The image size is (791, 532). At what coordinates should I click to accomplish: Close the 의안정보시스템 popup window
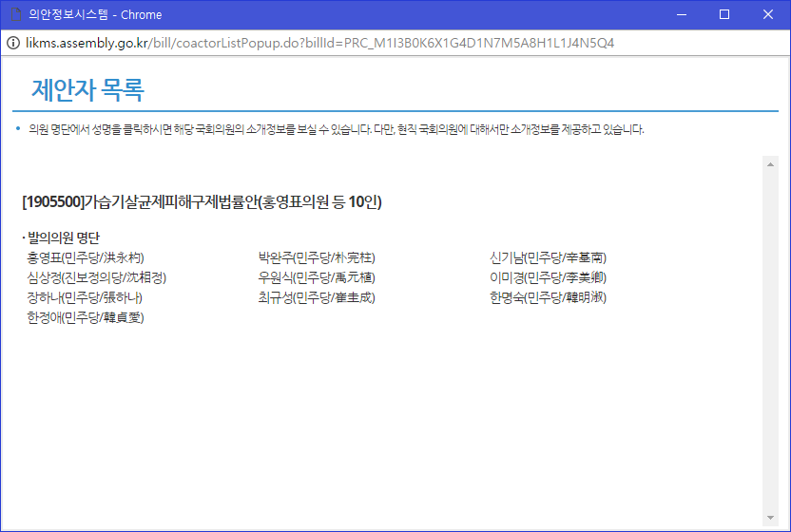pyautogui.click(x=768, y=14)
